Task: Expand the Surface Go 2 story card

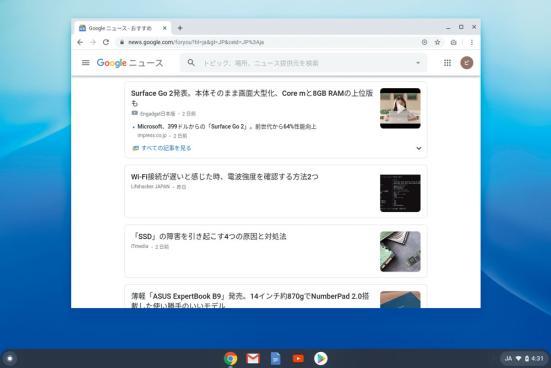Action: tap(419, 148)
